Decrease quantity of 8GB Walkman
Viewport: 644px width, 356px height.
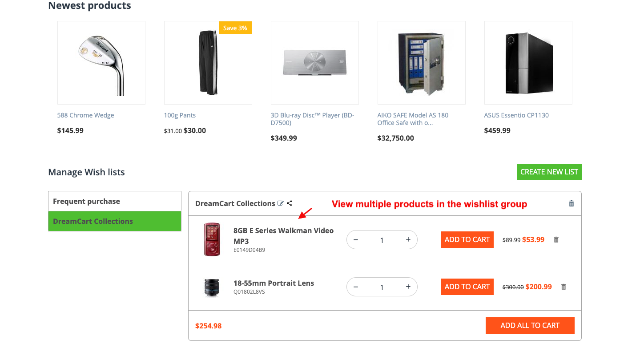(356, 239)
